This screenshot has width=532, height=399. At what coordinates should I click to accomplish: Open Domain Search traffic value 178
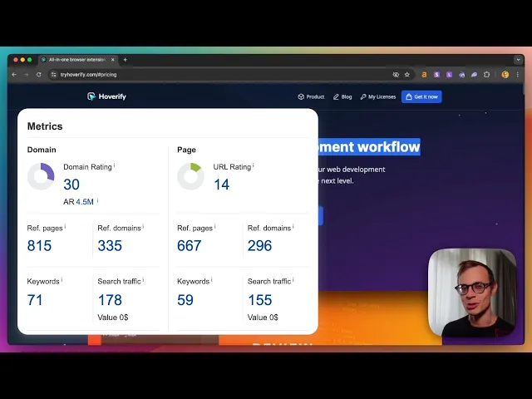point(110,300)
